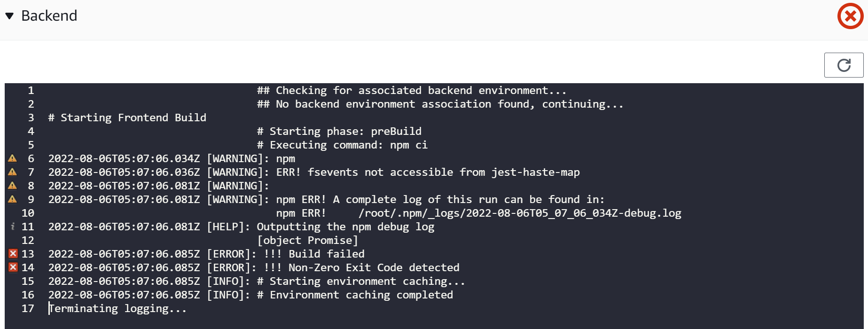Click the Backend section title
The height and width of the screenshot is (329, 868).
click(x=49, y=16)
